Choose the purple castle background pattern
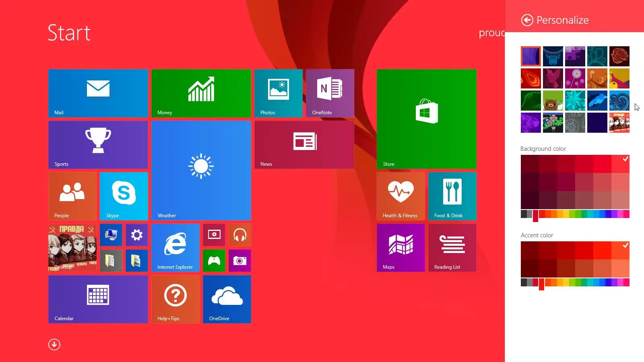This screenshot has height=362, width=644. (575, 56)
